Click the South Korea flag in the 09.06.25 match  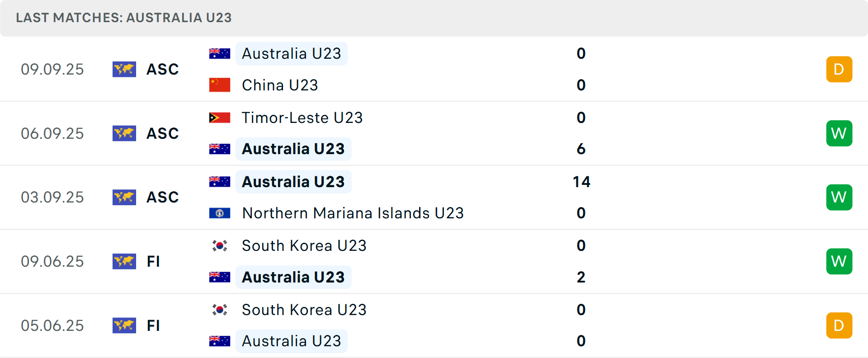click(x=220, y=245)
